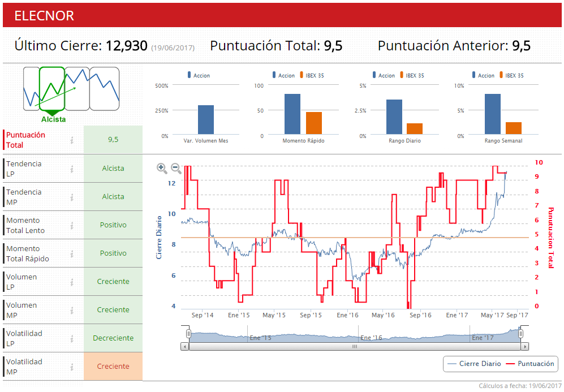Open info icon for Volumen MP

pyautogui.click(x=72, y=311)
